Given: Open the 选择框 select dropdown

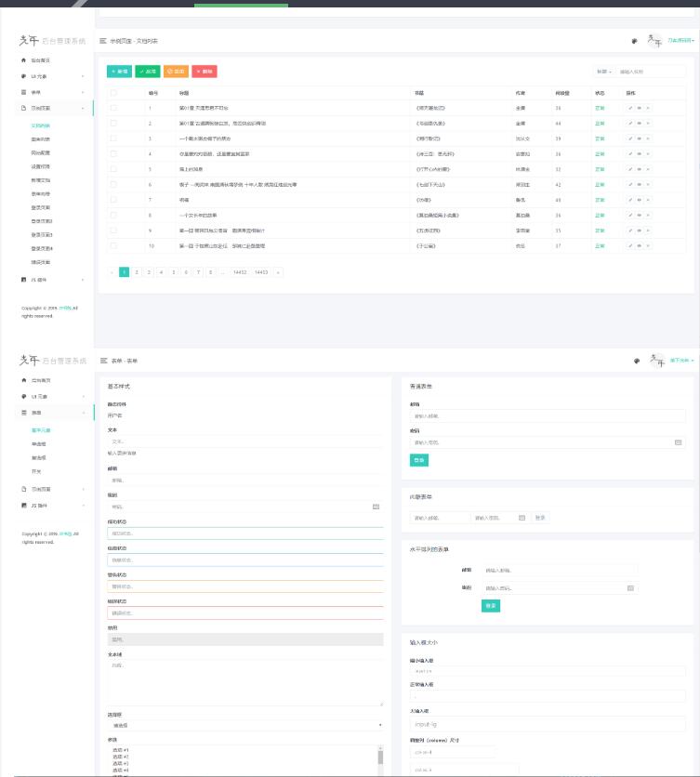Looking at the screenshot, I should [245, 724].
